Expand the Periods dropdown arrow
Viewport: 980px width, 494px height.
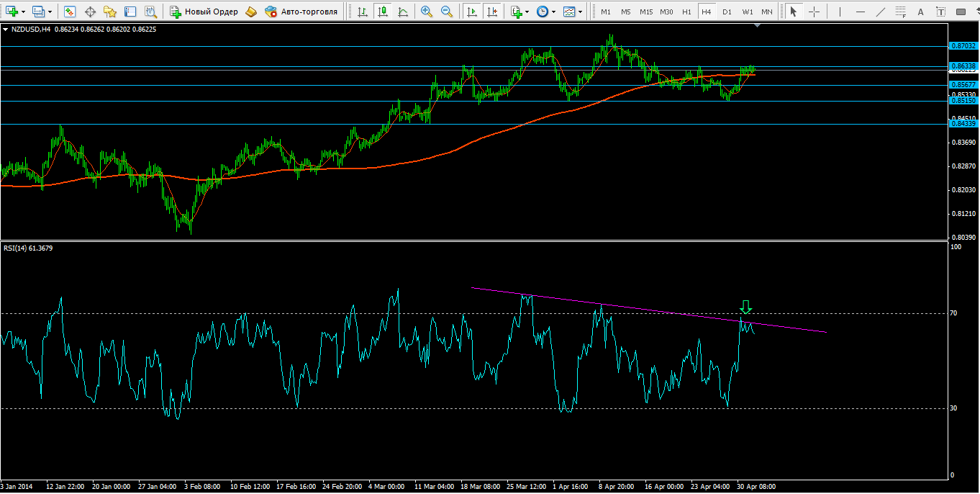(x=554, y=12)
